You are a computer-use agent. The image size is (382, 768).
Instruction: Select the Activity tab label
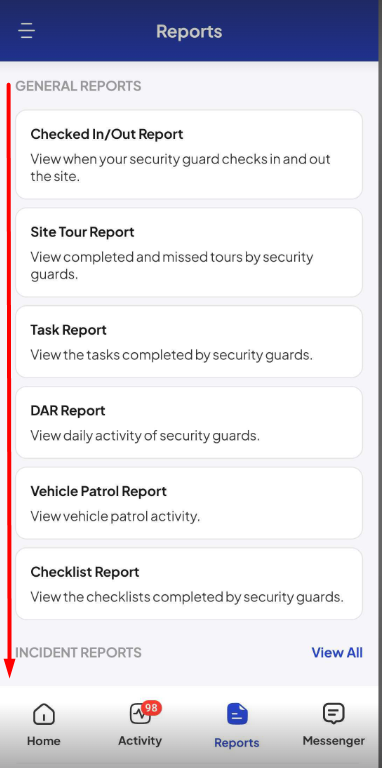click(x=140, y=741)
